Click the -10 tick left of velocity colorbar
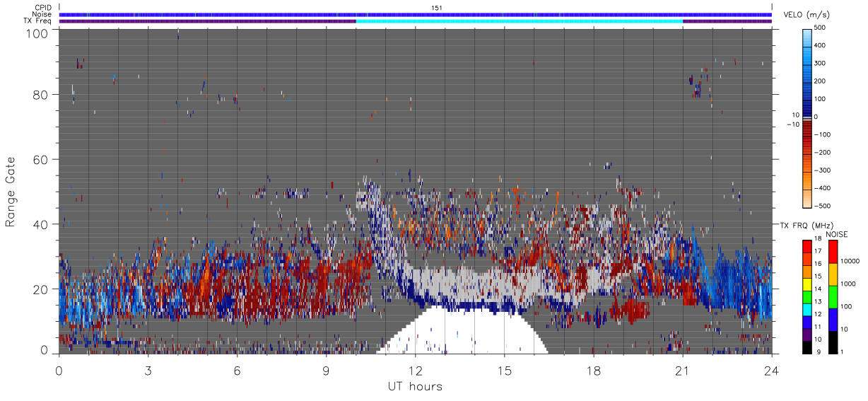The height and width of the screenshot is (401, 868). (x=792, y=124)
